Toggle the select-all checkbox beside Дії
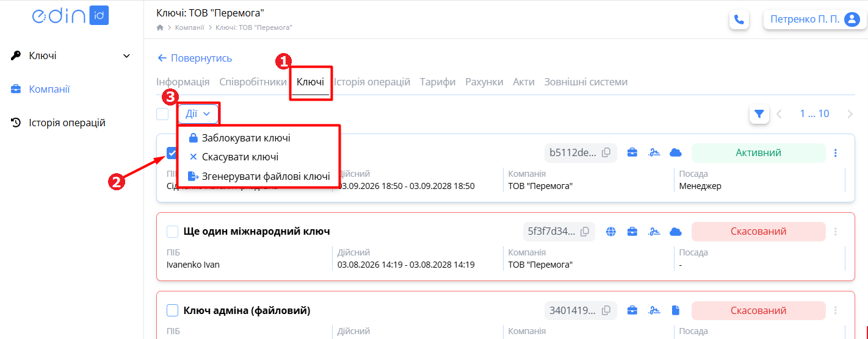The image size is (868, 339). click(x=162, y=114)
